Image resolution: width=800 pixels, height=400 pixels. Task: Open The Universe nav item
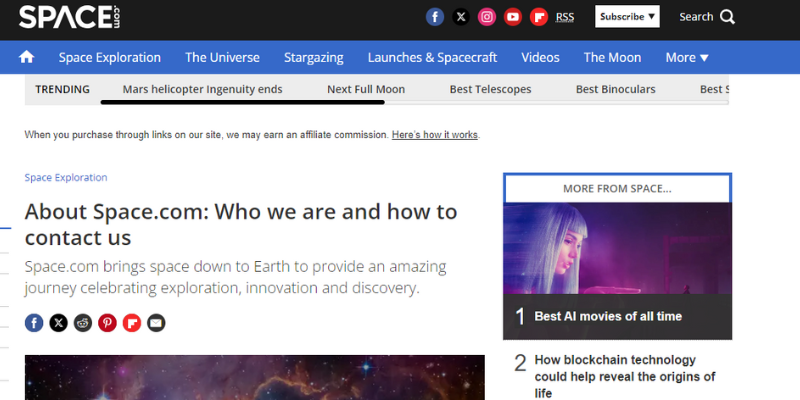[222, 58]
